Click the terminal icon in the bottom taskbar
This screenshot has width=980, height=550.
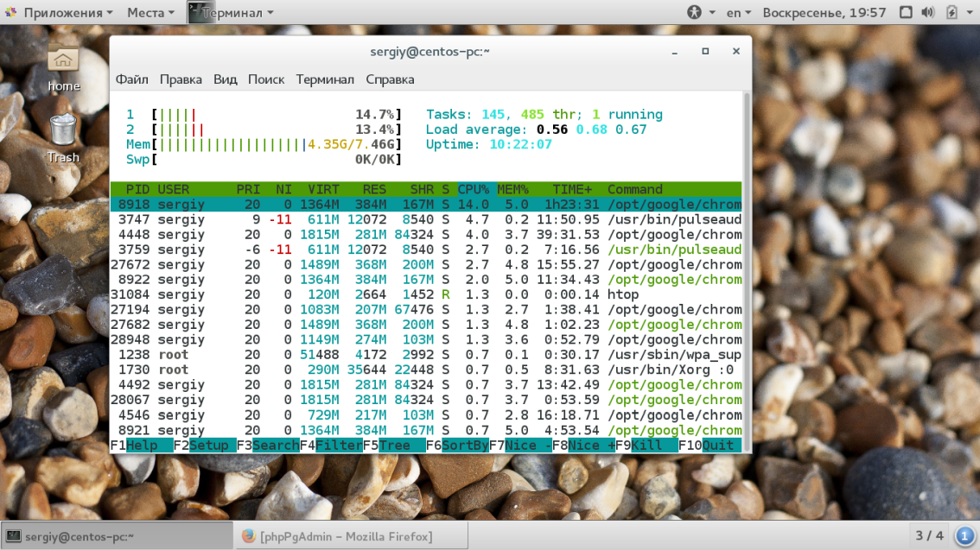click(x=14, y=536)
